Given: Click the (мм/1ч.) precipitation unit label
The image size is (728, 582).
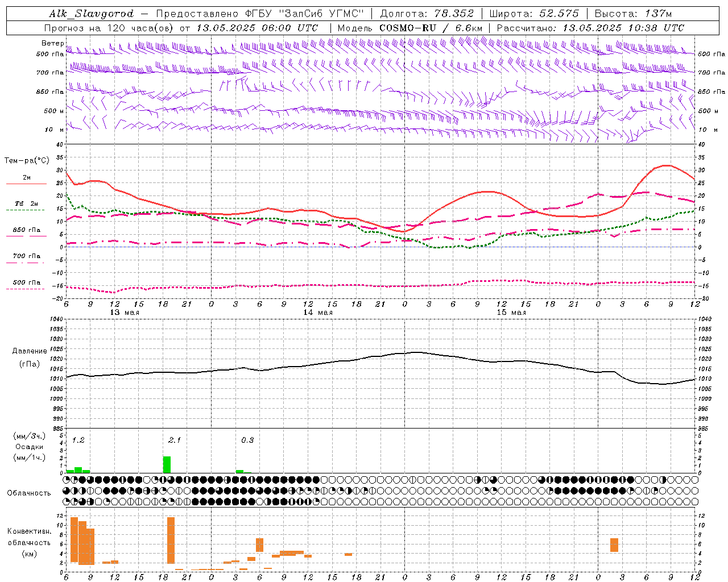Looking at the screenshot, I should 30,458.
